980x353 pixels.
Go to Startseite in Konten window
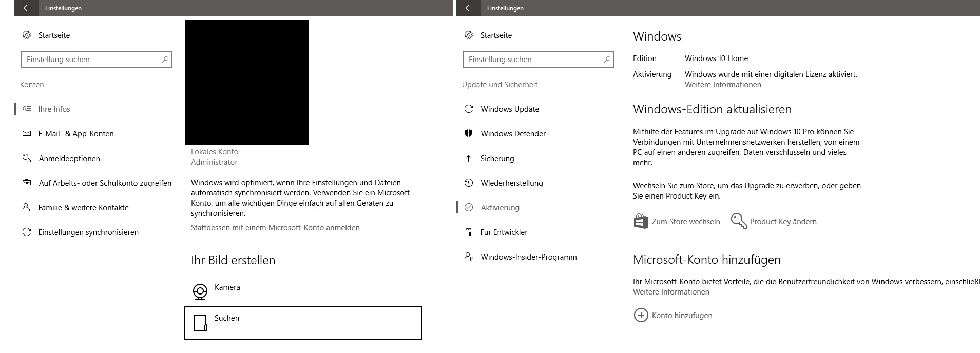pyautogui.click(x=54, y=35)
